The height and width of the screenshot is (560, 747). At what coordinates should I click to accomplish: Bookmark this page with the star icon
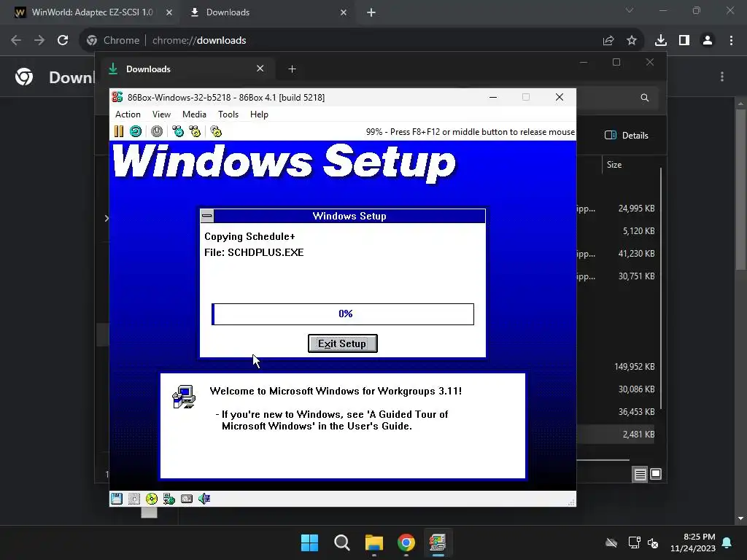pyautogui.click(x=632, y=41)
